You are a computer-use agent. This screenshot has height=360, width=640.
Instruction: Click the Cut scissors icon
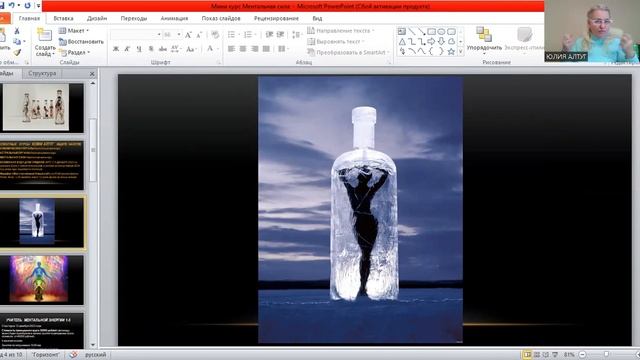17,31
